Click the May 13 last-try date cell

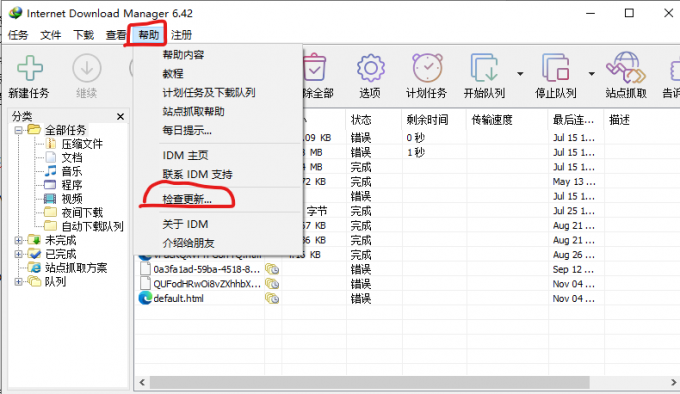point(574,182)
